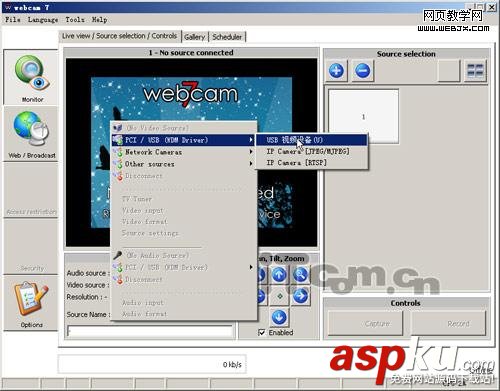This screenshot has width=500, height=391.
Task: Toggle the PTZ Enabled checkbox
Action: [x=262, y=332]
